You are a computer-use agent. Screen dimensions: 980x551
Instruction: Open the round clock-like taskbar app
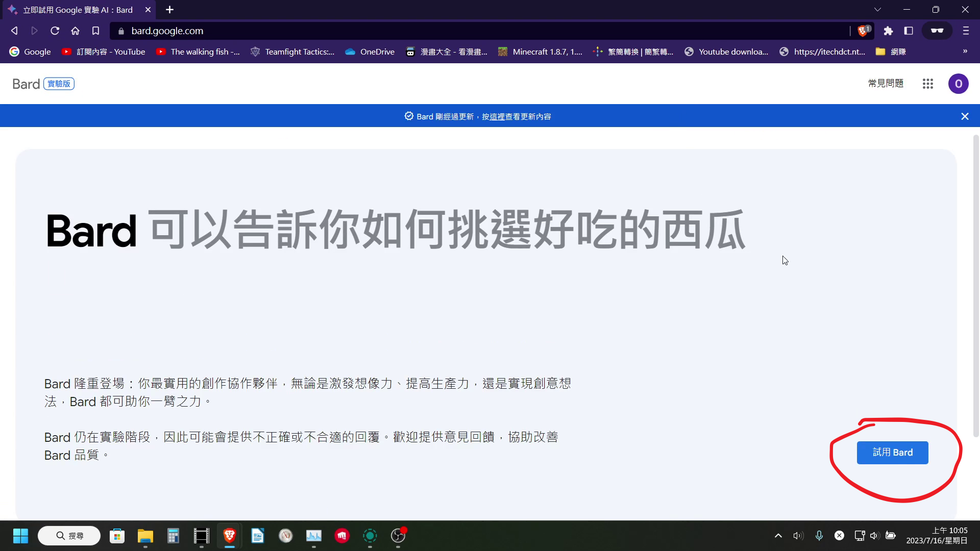(286, 536)
